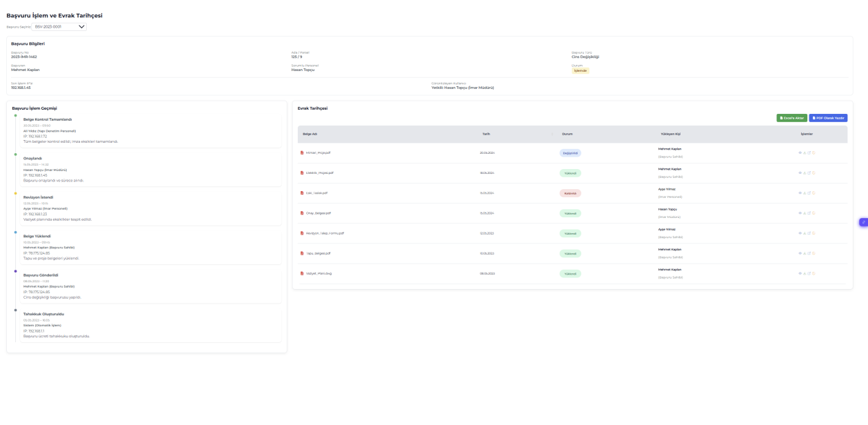Download Tapu_Belgesi.pdf using the download icon

pos(805,253)
